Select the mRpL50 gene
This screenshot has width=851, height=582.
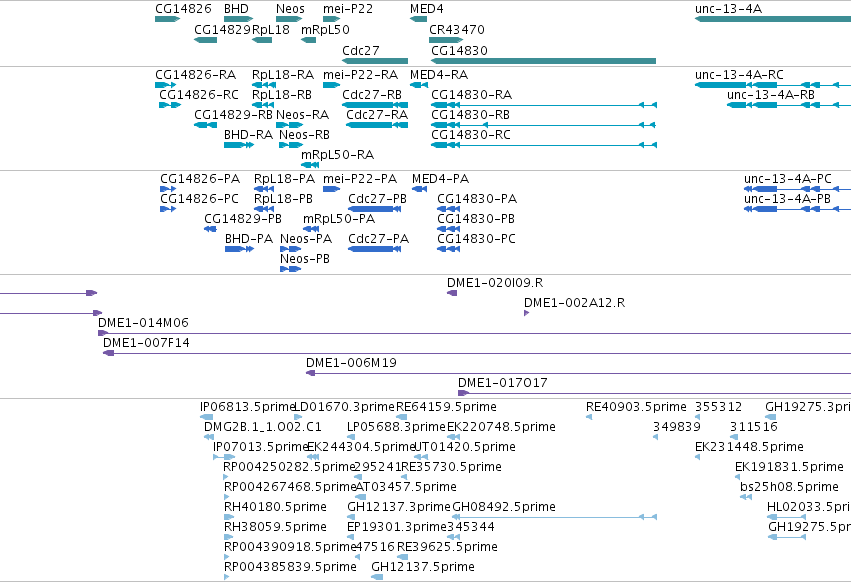pyautogui.click(x=308, y=40)
